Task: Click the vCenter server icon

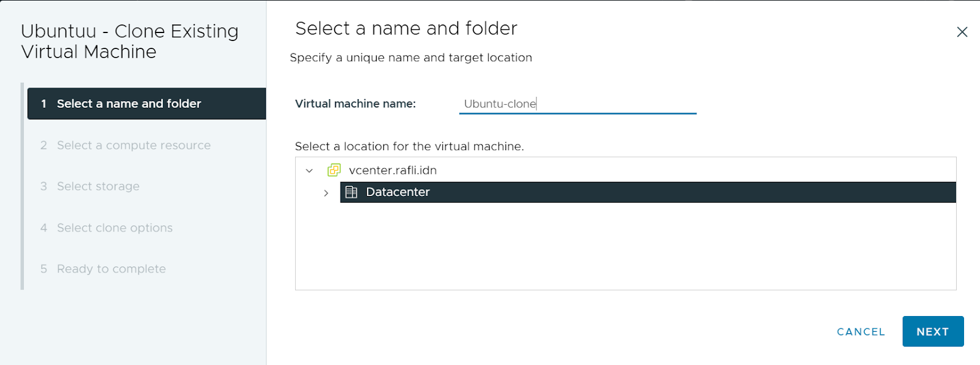Action: (334, 170)
